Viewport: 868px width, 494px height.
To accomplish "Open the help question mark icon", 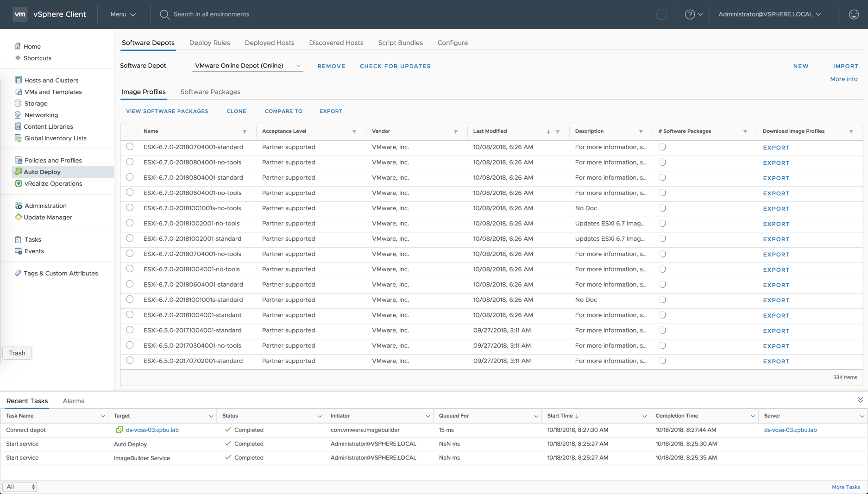I will (x=690, y=14).
